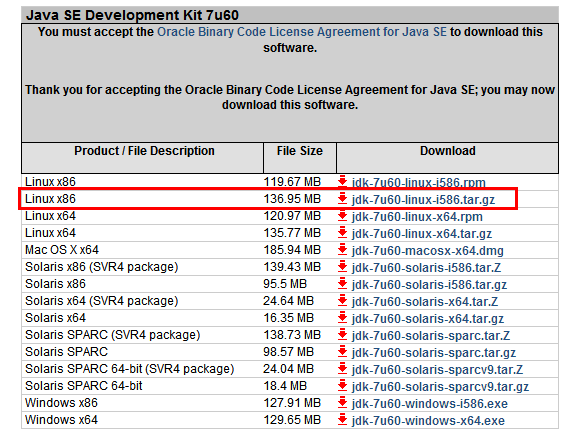Click download arrow icon for jdk-7u60-solaris-sparcv9.tar.Z
The height and width of the screenshot is (443, 575).
(343, 368)
